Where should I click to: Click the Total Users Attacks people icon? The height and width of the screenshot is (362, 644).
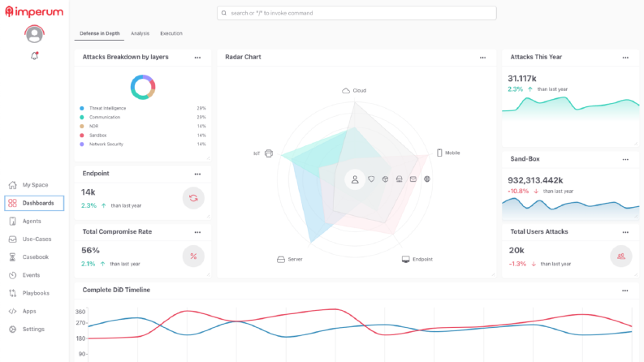(x=621, y=256)
